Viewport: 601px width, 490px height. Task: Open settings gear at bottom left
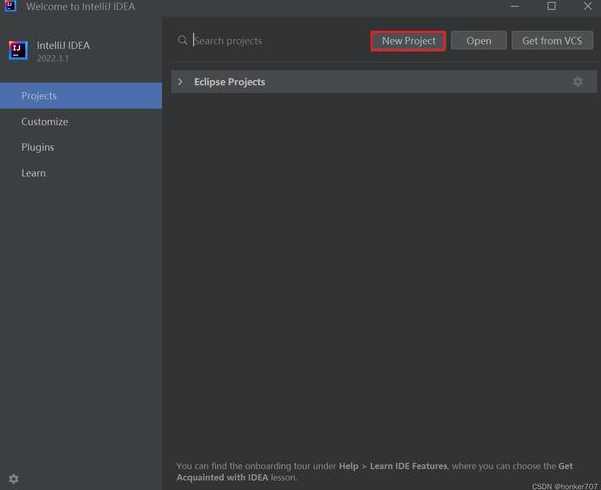13,478
